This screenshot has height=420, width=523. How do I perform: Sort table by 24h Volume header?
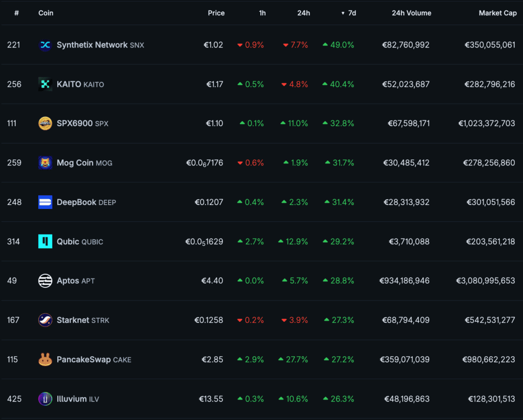(x=411, y=13)
